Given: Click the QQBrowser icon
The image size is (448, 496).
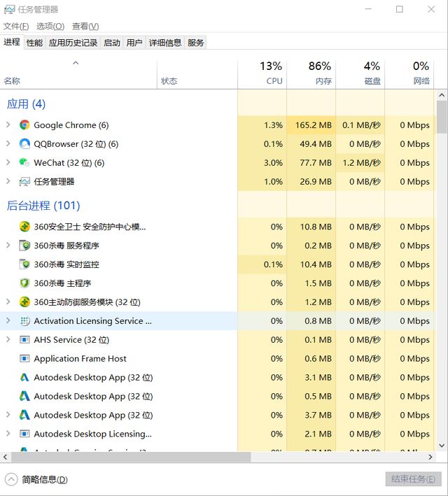Looking at the screenshot, I should [x=24, y=144].
